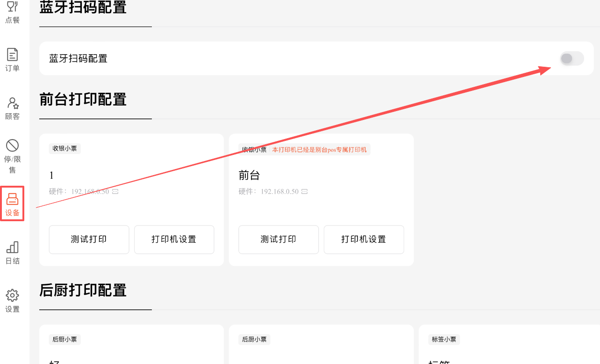Screen dimensions: 600x364
Task: Click the 后厨打印配置 section heading
Action: [x=83, y=290]
